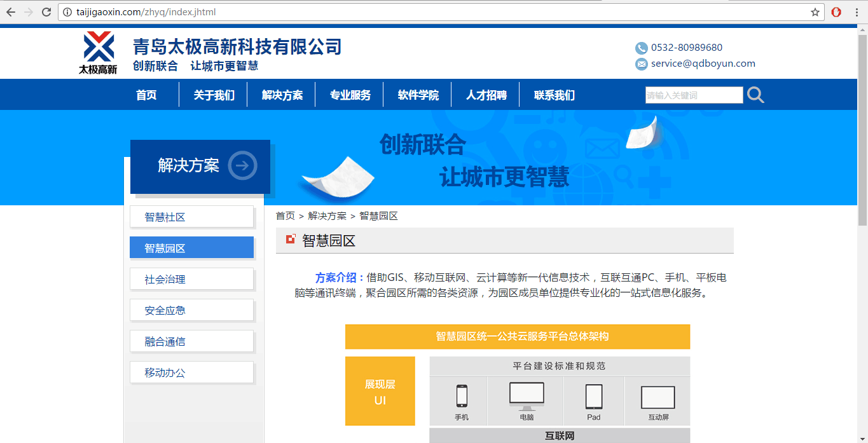Go to 关于我们 menu item
Image resolution: width=868 pixels, height=443 pixels.
pyautogui.click(x=214, y=95)
